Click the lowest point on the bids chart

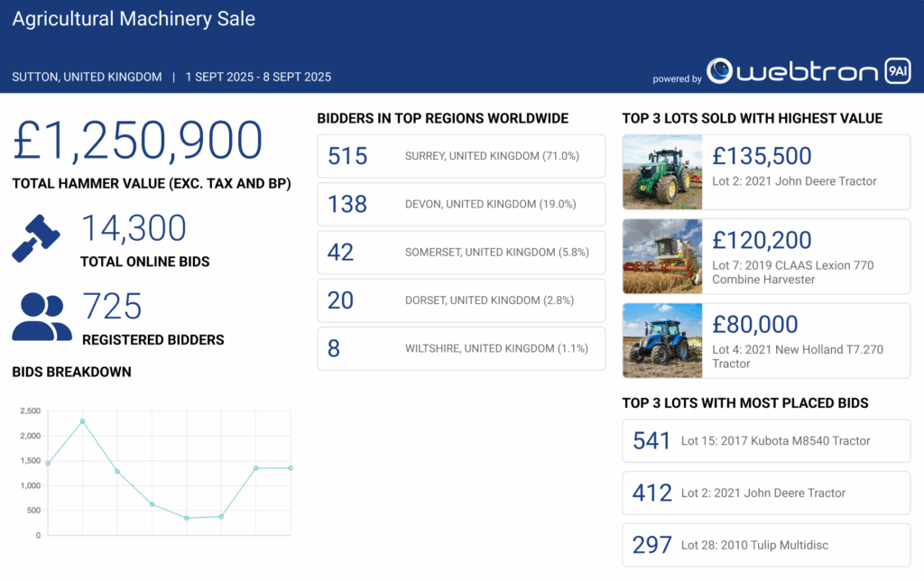point(187,518)
